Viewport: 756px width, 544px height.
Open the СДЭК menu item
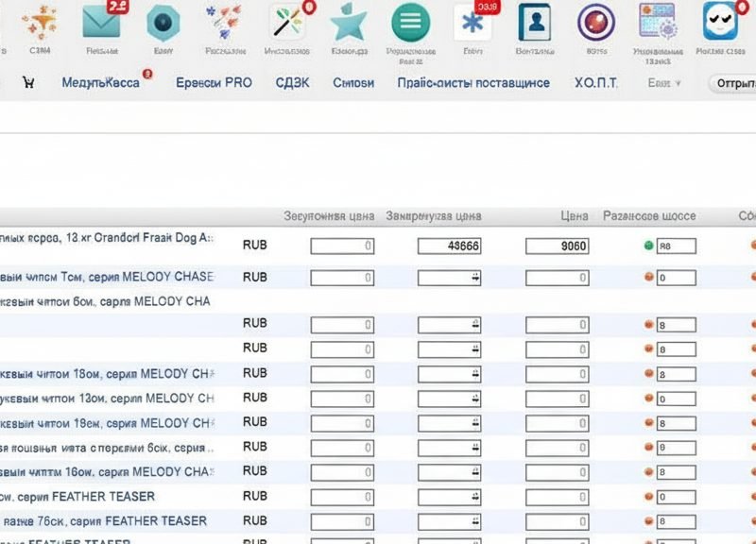(292, 83)
